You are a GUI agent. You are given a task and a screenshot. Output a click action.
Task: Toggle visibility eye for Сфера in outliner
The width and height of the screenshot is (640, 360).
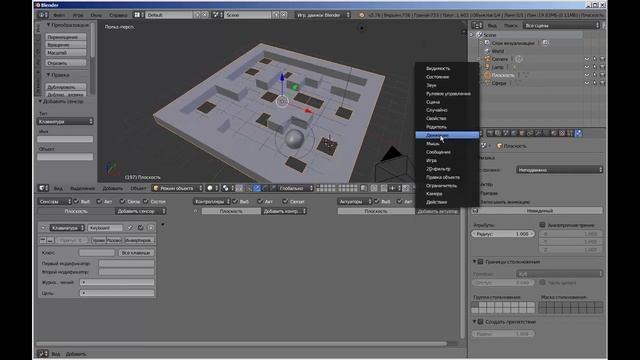click(x=587, y=83)
